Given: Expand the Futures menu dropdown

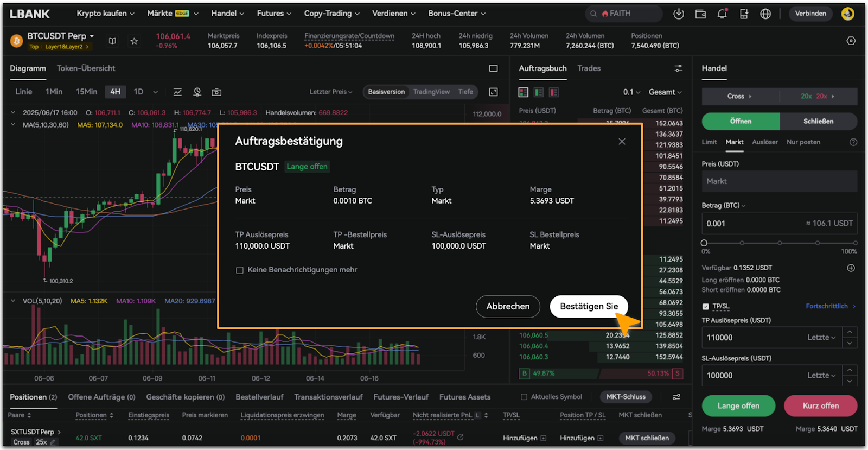Looking at the screenshot, I should [x=274, y=14].
